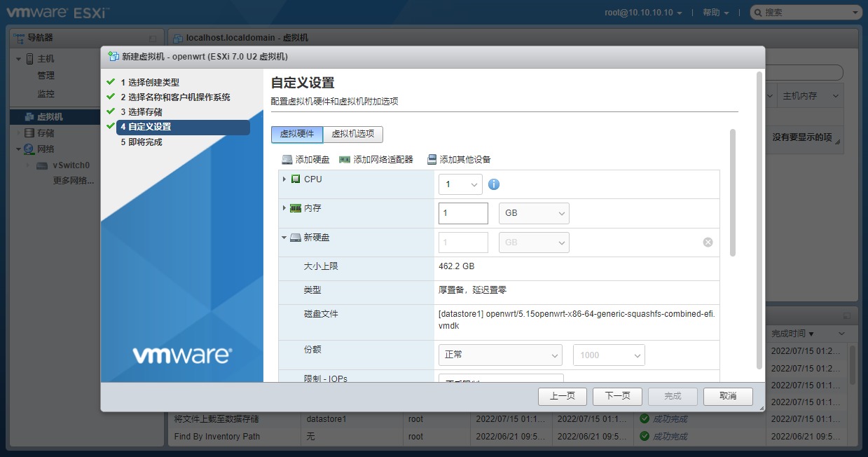Open the CPU count dropdown

(460, 183)
